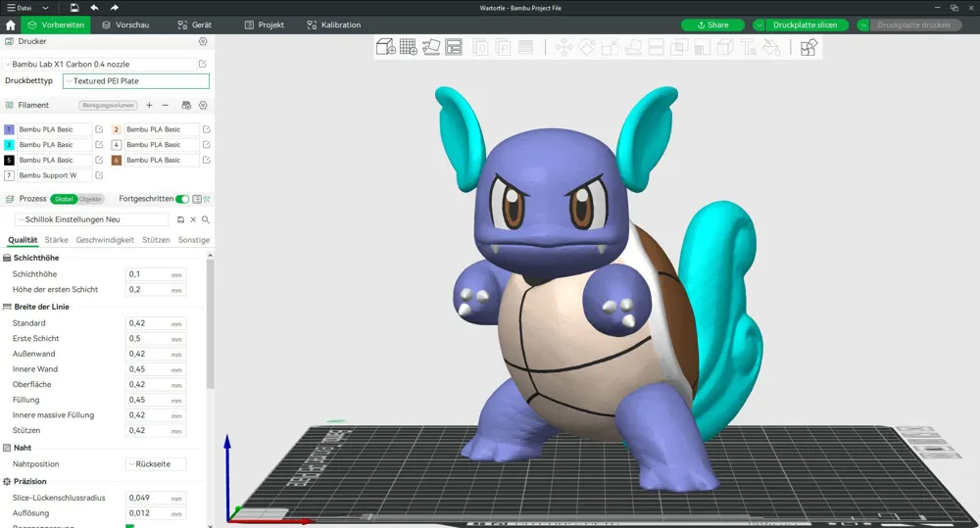Screen dimensions: 980x528
Task: Select the Cut tool
Action: (x=656, y=47)
